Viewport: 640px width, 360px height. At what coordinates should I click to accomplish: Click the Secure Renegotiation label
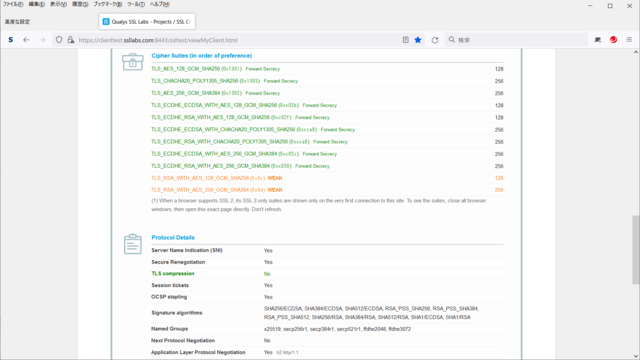click(178, 262)
